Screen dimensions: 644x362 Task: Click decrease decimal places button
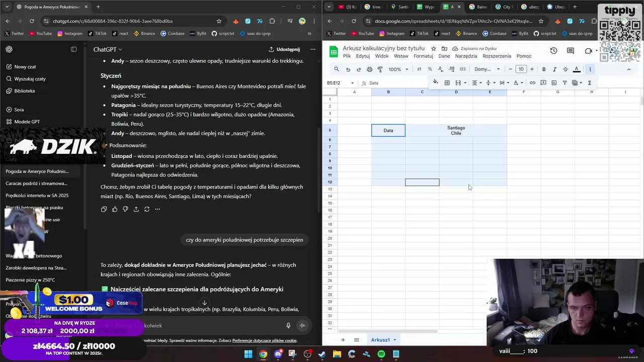[440, 69]
